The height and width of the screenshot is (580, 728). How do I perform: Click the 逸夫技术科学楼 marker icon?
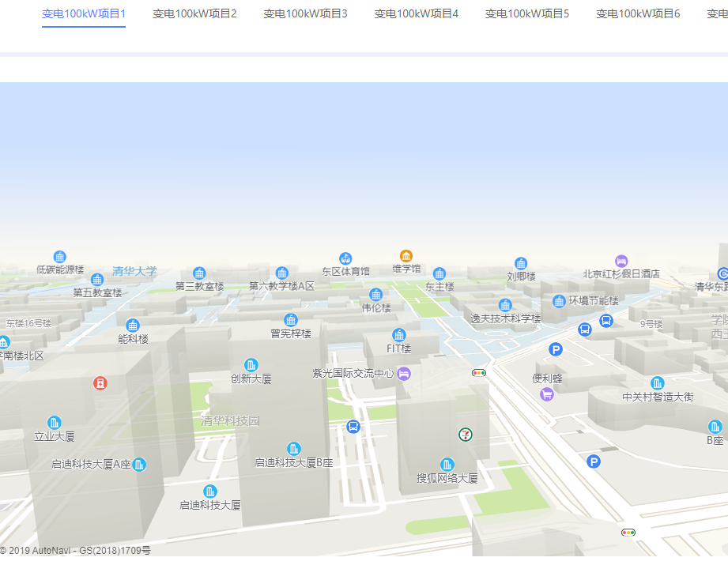click(505, 305)
